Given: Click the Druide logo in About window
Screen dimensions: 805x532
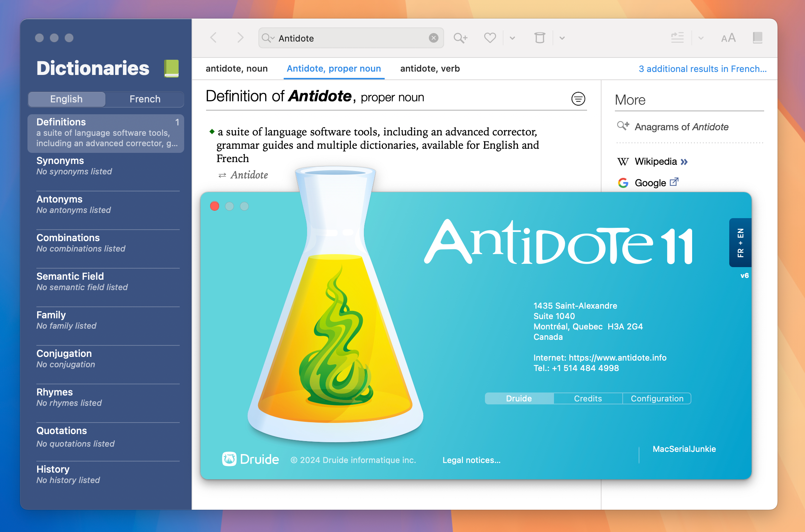Looking at the screenshot, I should 250,459.
